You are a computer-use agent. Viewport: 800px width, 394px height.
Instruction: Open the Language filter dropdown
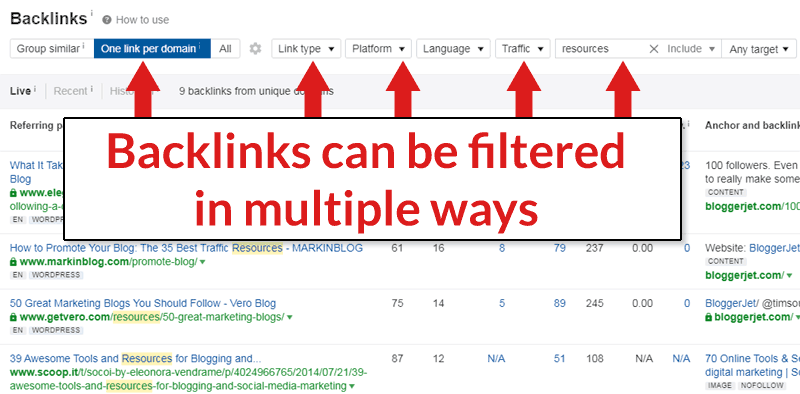point(453,48)
